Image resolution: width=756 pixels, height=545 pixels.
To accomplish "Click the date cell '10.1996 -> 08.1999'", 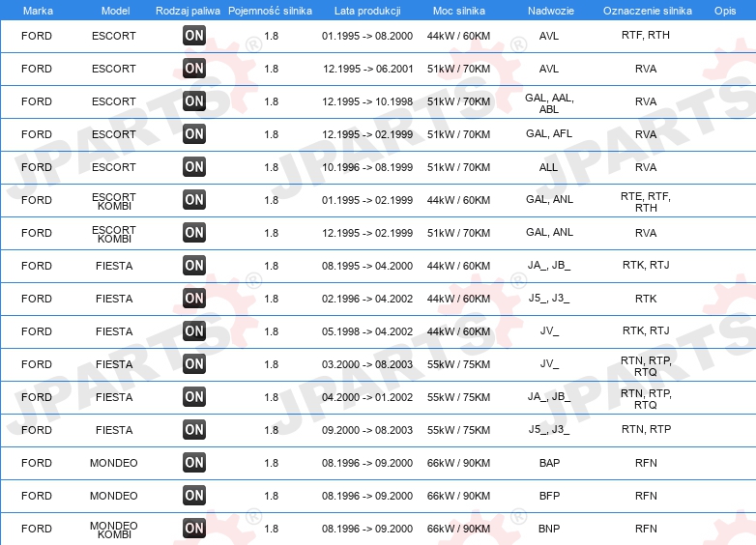I will [367, 167].
